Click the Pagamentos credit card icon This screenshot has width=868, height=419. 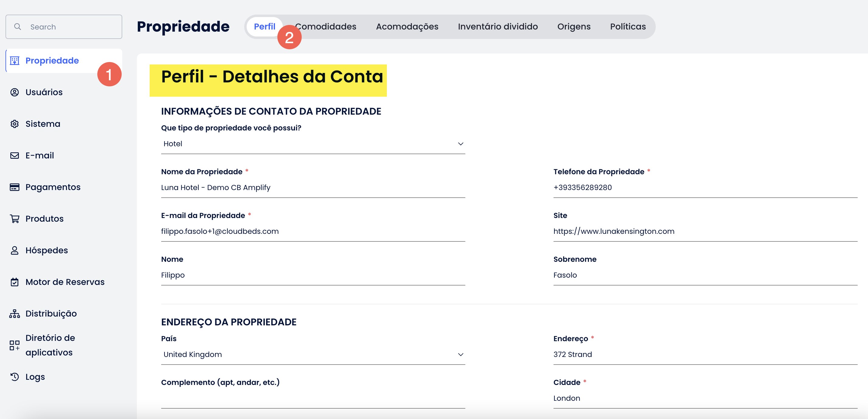click(x=15, y=187)
